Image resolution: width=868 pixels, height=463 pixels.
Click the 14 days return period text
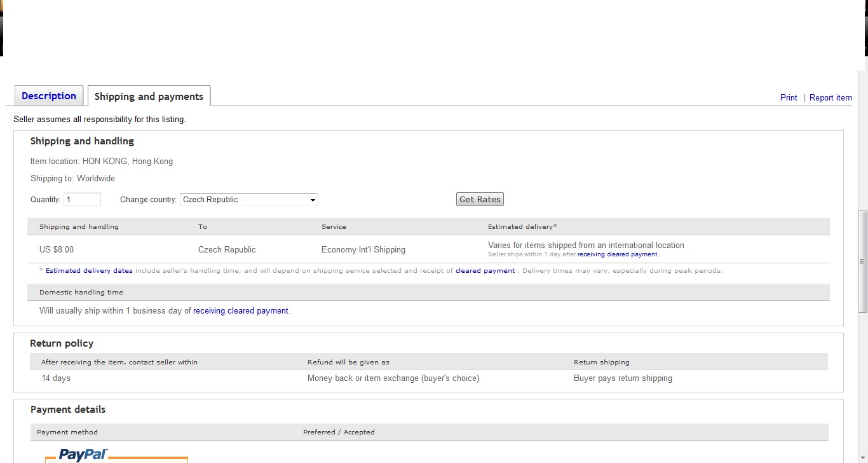coord(56,378)
